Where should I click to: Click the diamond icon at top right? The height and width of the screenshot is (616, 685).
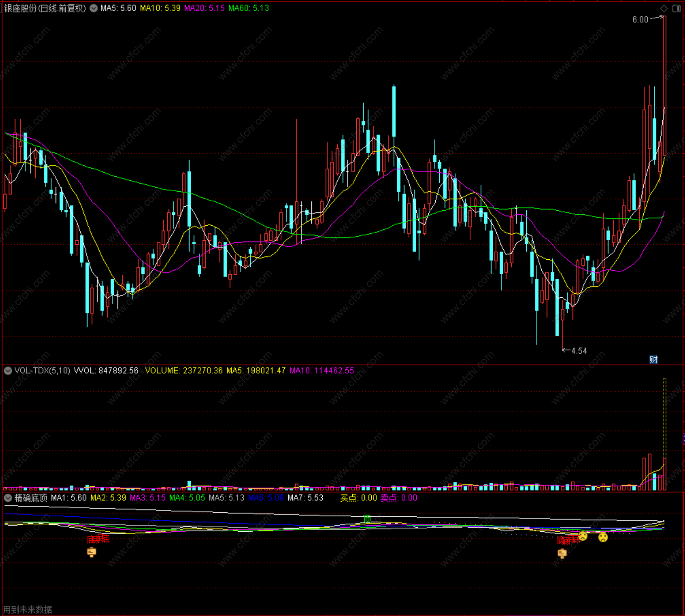tap(664, 8)
